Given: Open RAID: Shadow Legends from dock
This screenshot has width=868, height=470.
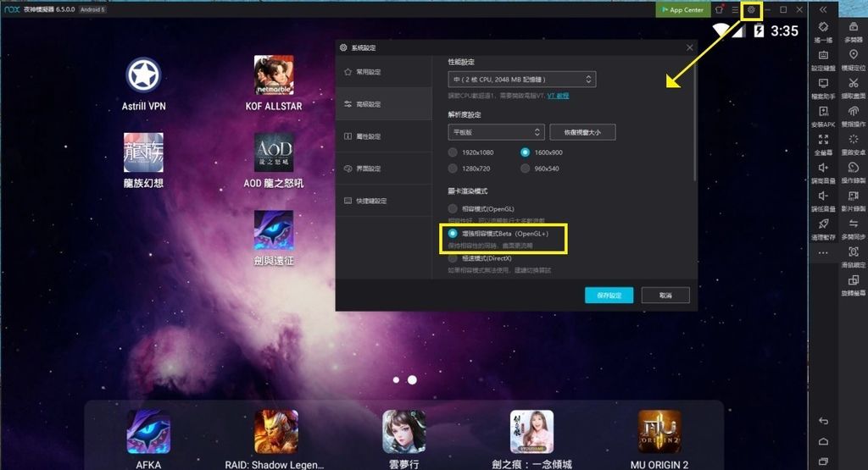Looking at the screenshot, I should tap(275, 431).
